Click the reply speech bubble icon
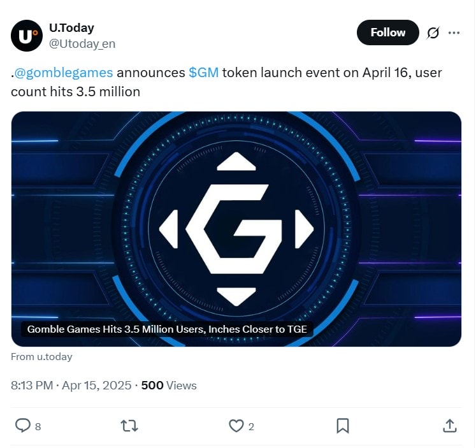This screenshot has height=448, width=476. (22, 426)
